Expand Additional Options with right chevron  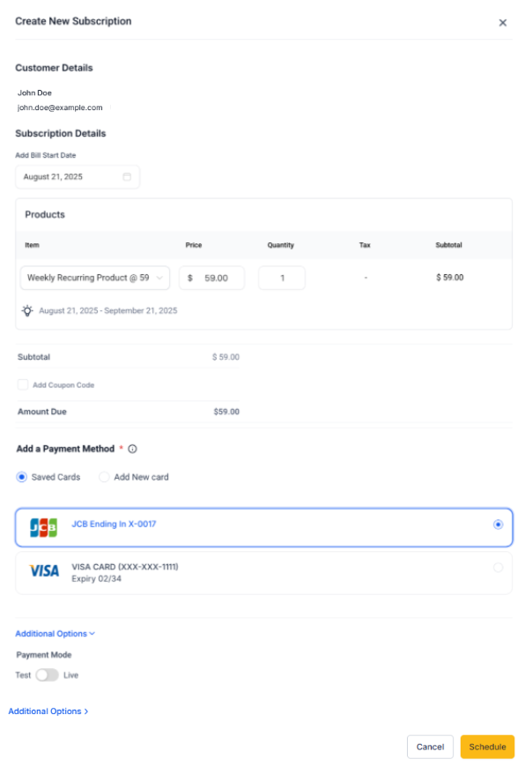48,711
